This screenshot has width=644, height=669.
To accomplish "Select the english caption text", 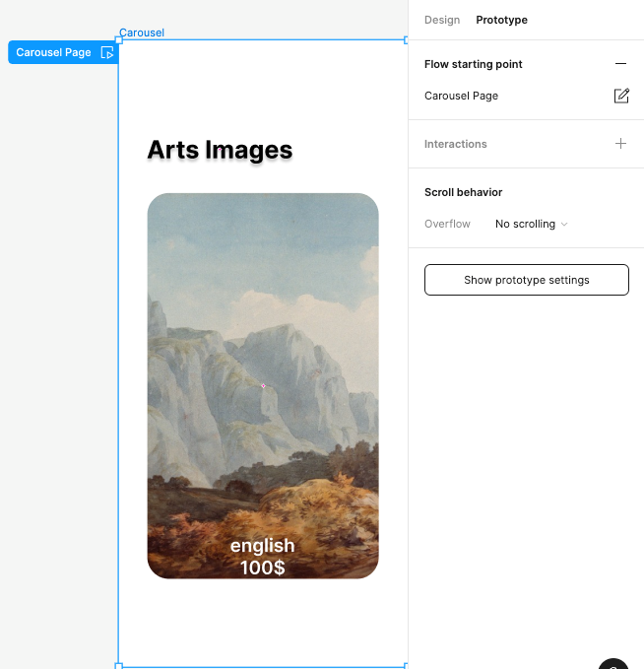I will (x=262, y=545).
